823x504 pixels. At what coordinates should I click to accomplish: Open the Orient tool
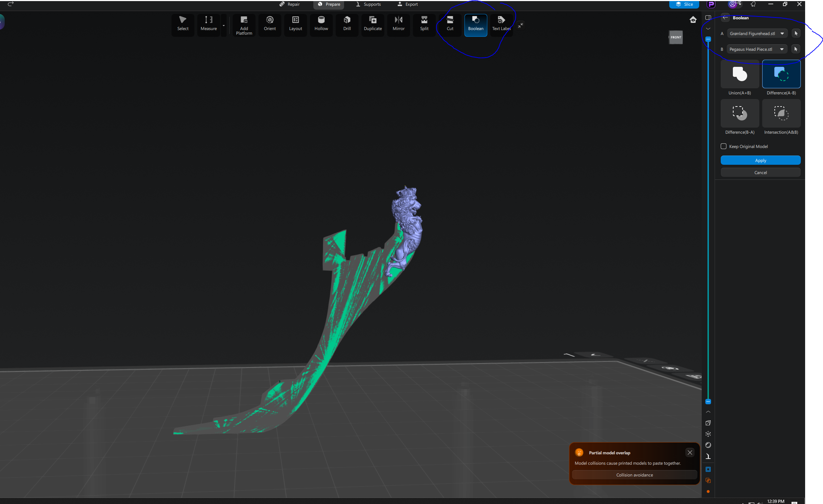click(269, 24)
